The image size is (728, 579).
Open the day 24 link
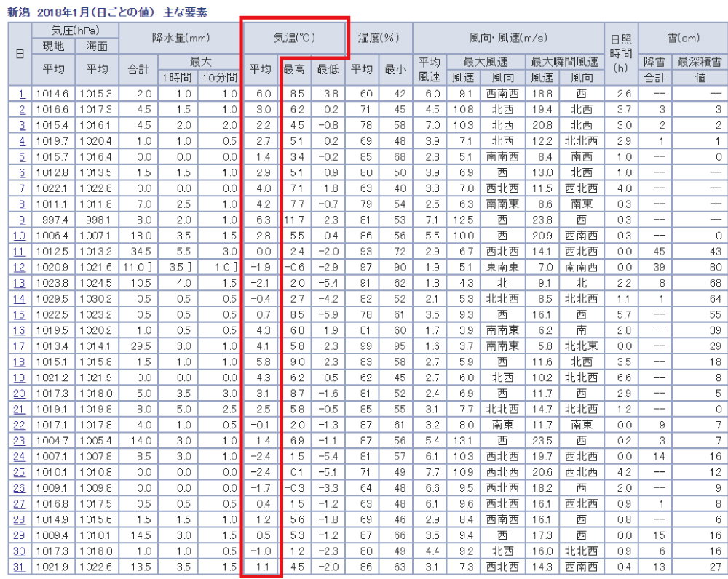click(22, 456)
